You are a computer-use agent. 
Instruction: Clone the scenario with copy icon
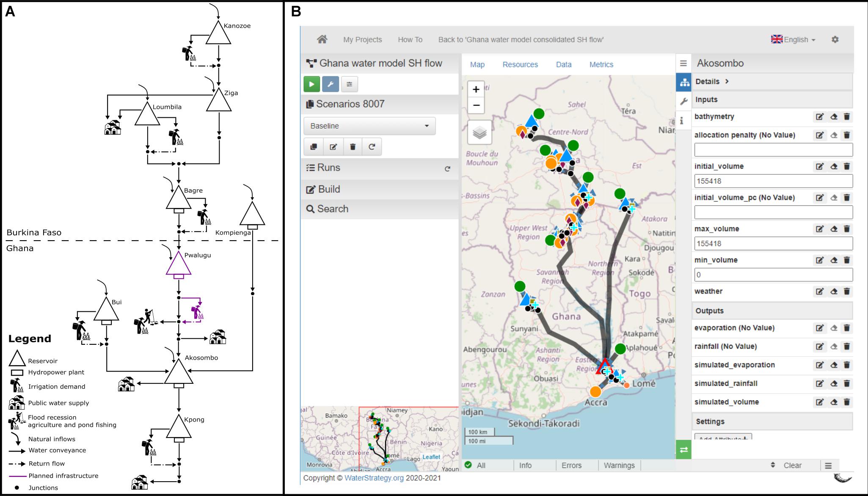[314, 147]
